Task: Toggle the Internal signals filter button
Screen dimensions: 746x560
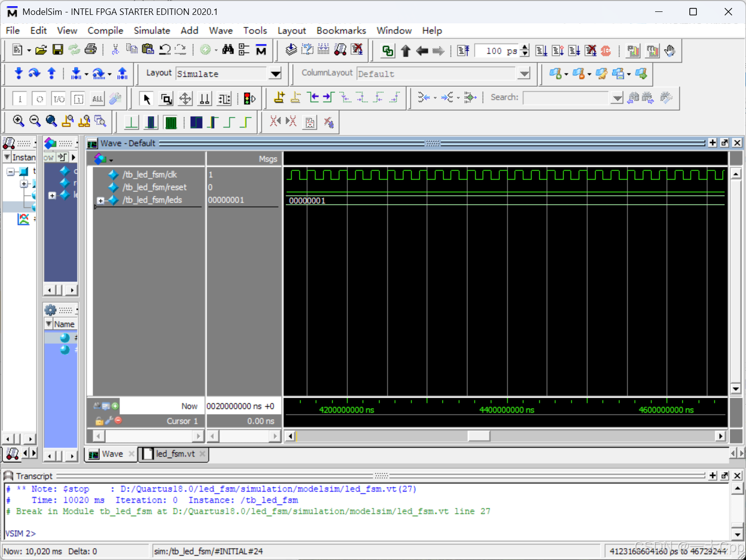Action: tap(78, 99)
